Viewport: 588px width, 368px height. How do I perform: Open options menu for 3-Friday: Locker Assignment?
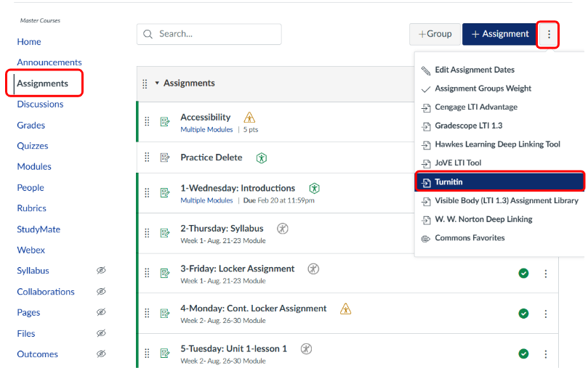tap(546, 274)
